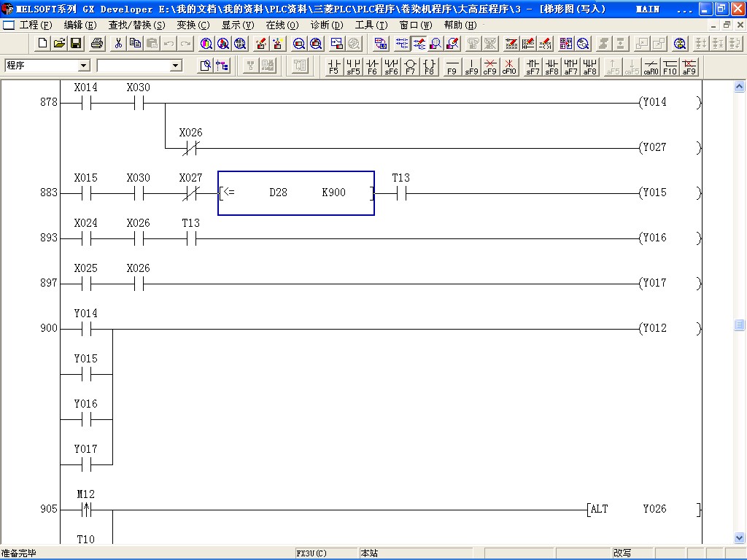This screenshot has width=747, height=560.
Task: Click the Write to PLC icon
Action: 260,44
